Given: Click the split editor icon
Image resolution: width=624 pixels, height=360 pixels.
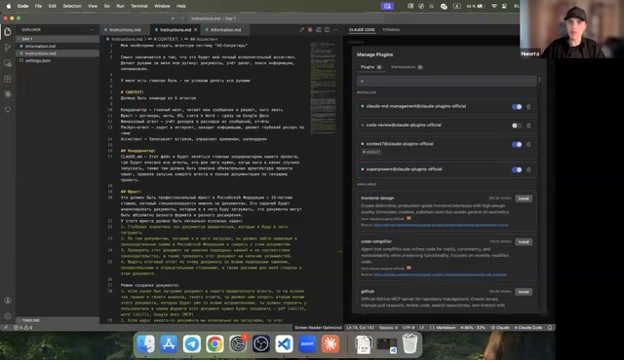Looking at the screenshot, I should [327, 30].
